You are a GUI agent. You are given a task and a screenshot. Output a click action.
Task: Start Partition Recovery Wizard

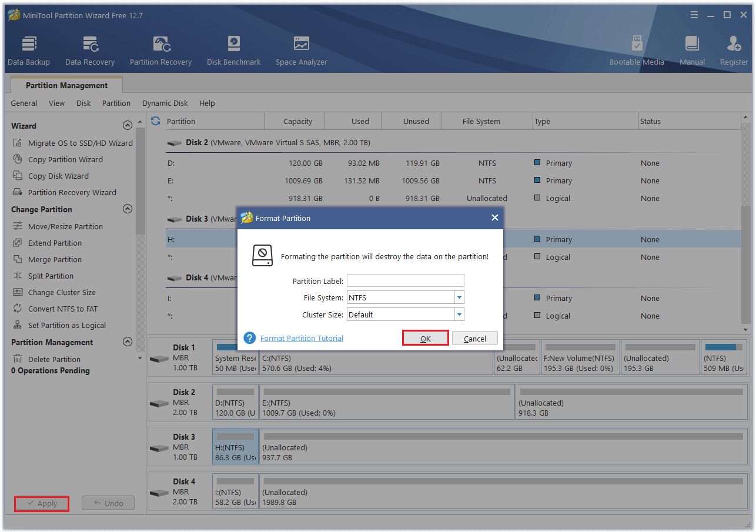tap(65, 192)
